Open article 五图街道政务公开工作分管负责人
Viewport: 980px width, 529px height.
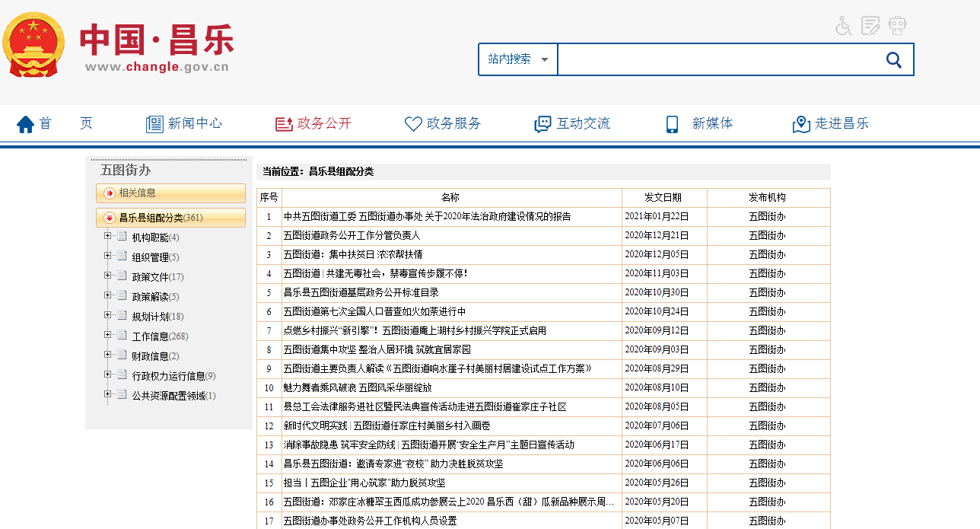[x=352, y=236]
